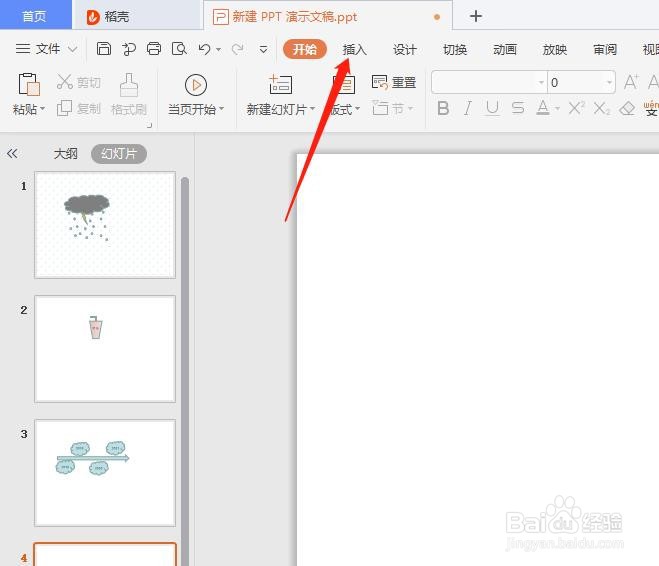This screenshot has height=566, width=659.
Task: Expand the 新建幻灯片 dropdown
Action: tap(312, 109)
